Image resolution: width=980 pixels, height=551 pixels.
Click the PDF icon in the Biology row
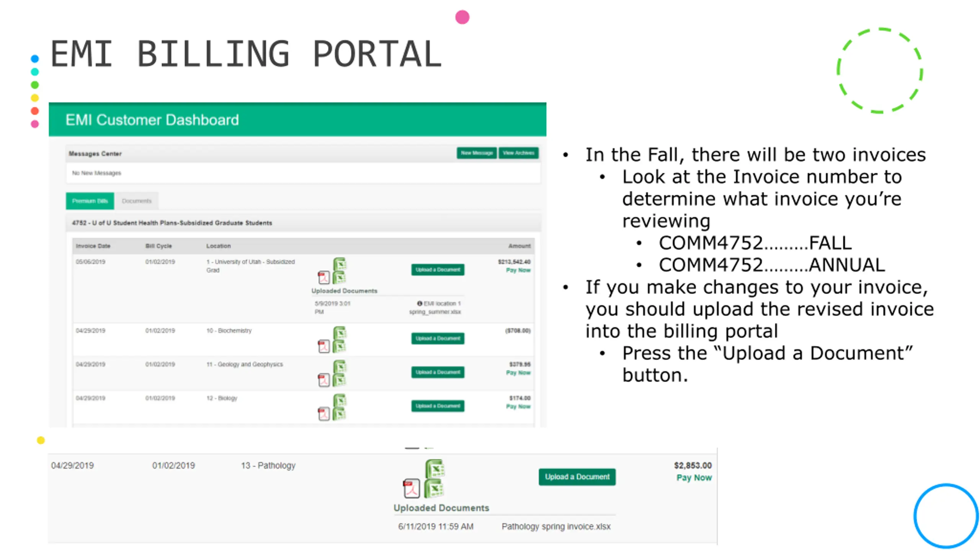(324, 414)
